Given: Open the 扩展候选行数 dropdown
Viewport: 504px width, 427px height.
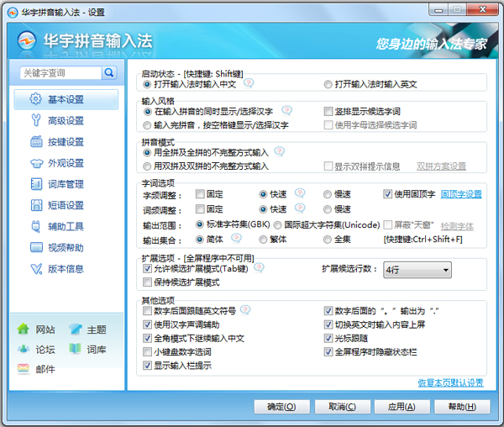Looking at the screenshot, I should (x=417, y=270).
